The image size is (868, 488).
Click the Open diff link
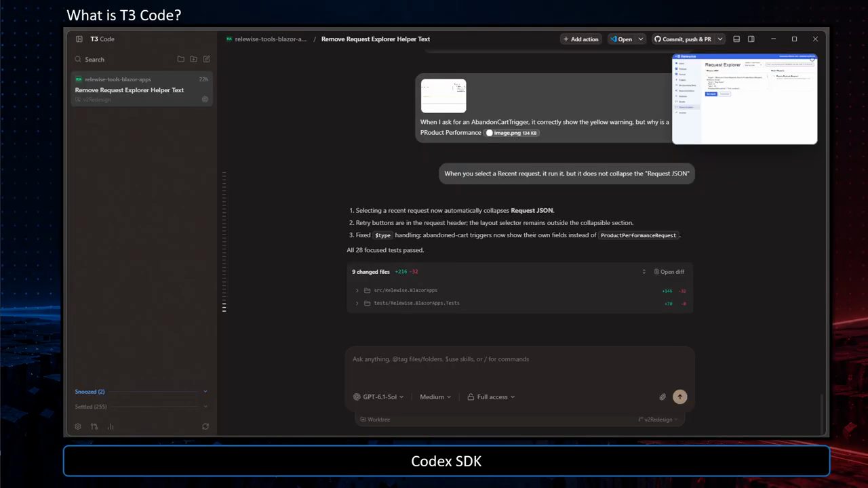669,272
